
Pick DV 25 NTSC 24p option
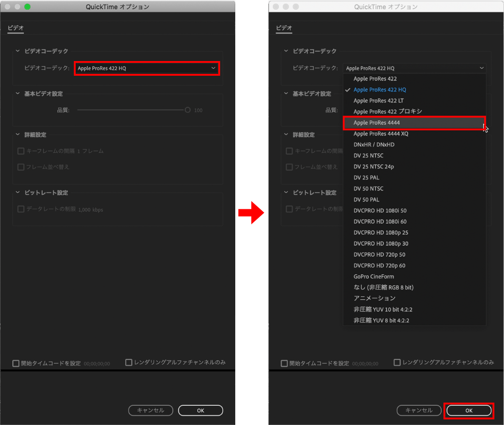pyautogui.click(x=414, y=167)
